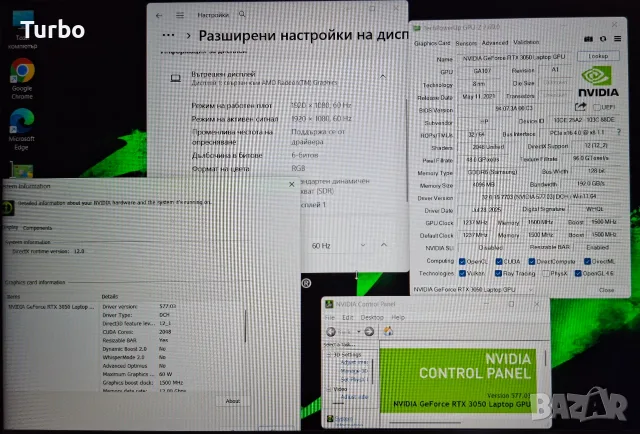Open System Information link in NVIDIA Control Panel
This screenshot has width=640, height=434.
[344, 419]
